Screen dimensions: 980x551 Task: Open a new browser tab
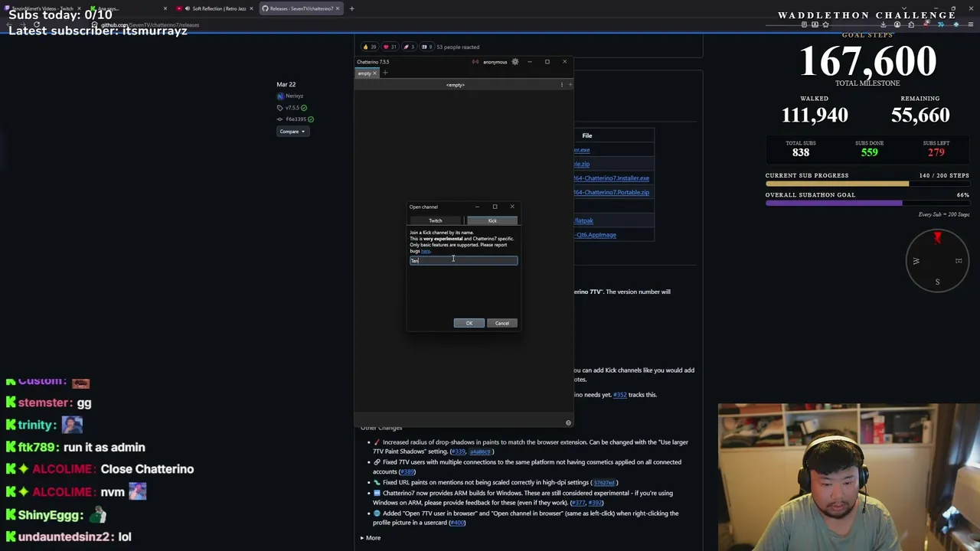(x=351, y=8)
